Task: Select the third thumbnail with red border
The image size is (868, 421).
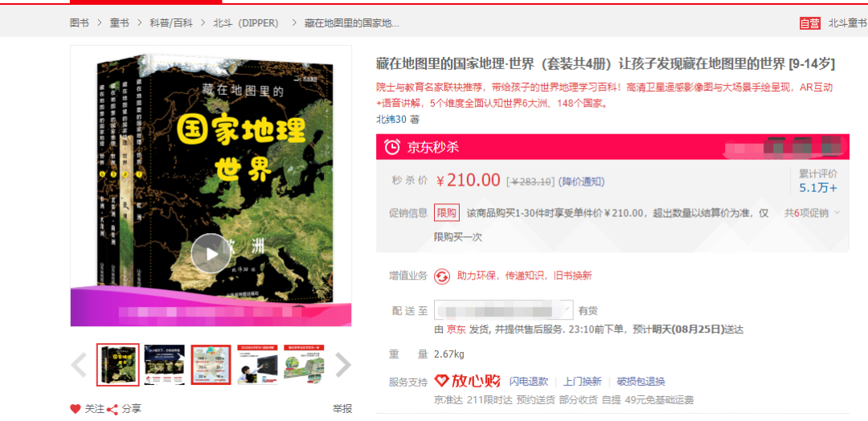Action: (x=211, y=365)
